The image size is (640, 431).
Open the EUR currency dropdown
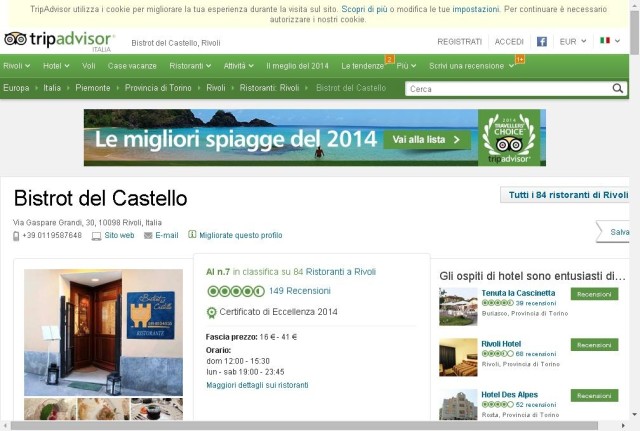(x=573, y=42)
